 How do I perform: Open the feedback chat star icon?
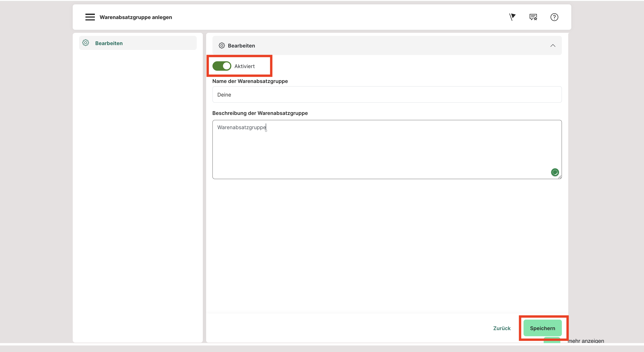[x=533, y=17]
